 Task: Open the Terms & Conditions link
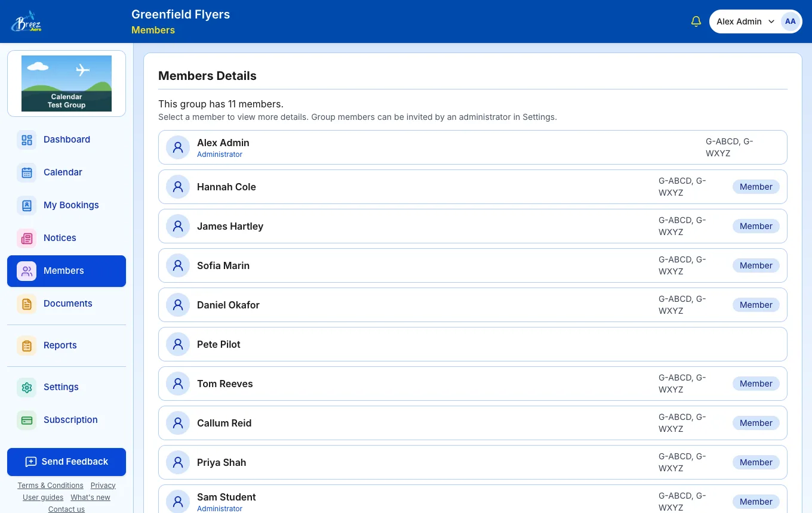click(x=50, y=486)
